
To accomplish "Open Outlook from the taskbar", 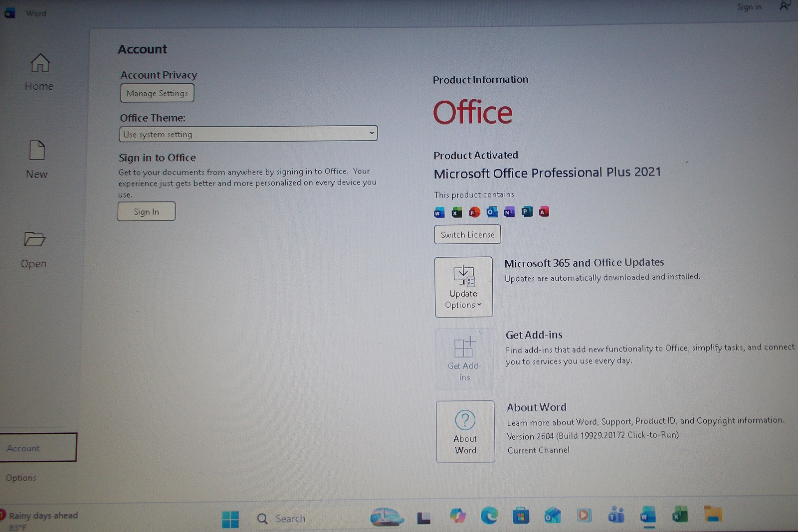I will pyautogui.click(x=552, y=515).
